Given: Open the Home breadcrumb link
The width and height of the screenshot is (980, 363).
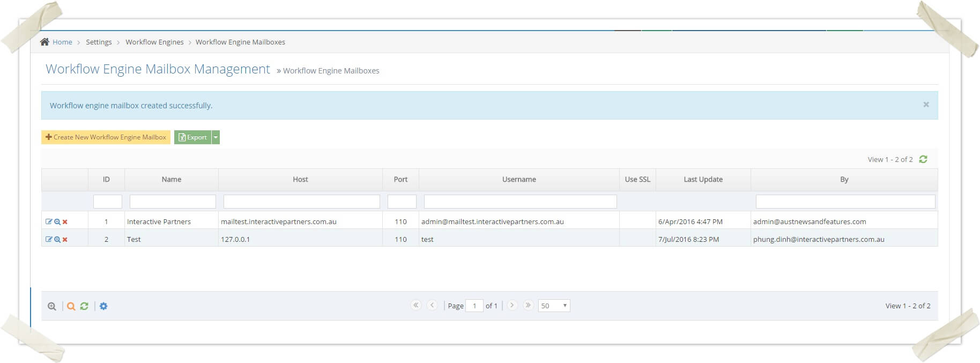Looking at the screenshot, I should coord(62,42).
